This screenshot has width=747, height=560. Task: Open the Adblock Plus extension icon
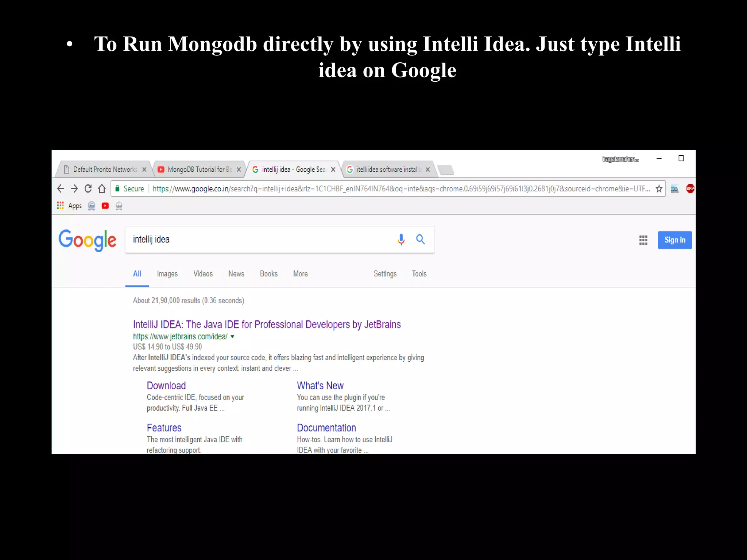tap(690, 188)
